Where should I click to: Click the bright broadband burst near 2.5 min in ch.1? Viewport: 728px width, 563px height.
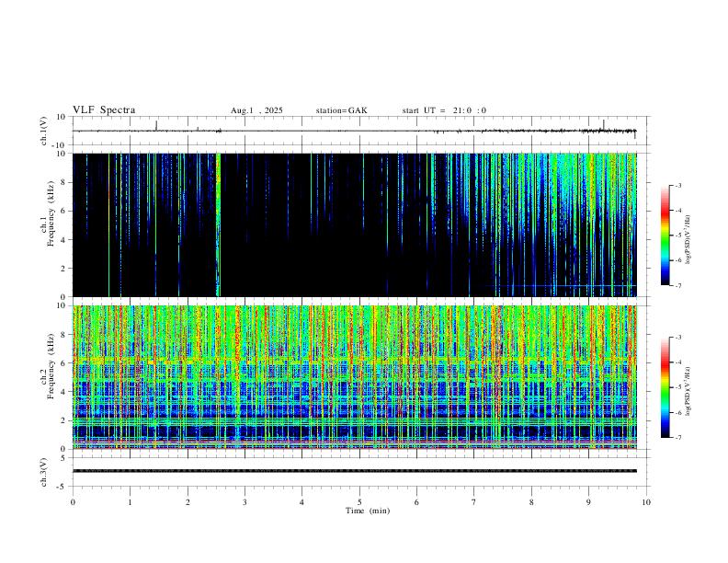point(218,224)
